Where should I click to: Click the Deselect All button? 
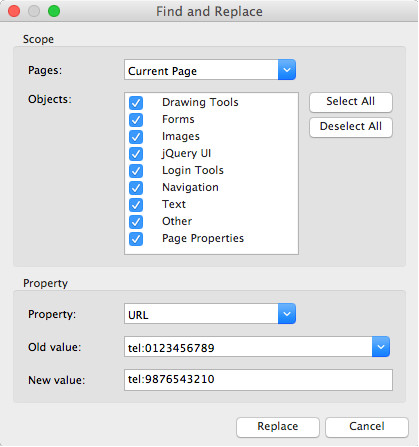point(351,127)
